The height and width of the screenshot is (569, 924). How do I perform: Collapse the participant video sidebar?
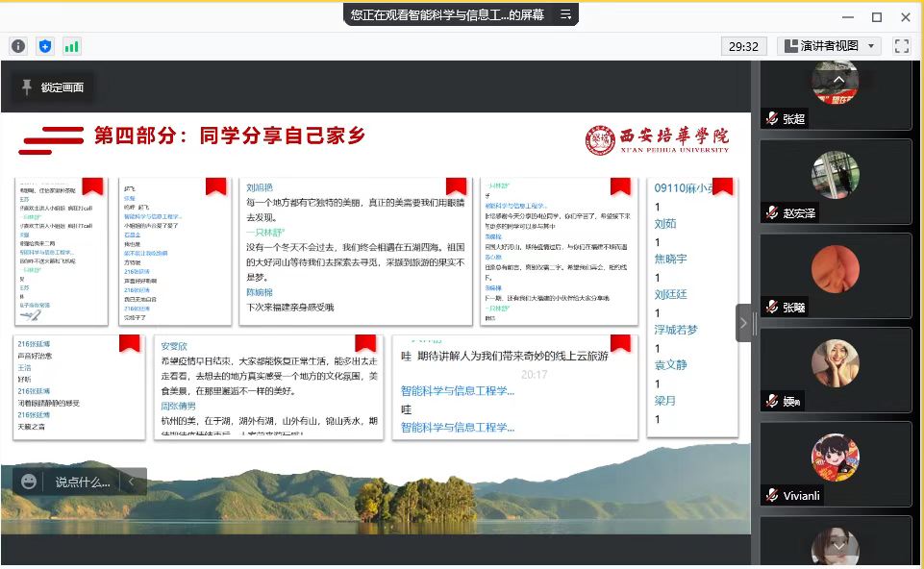pos(744,323)
